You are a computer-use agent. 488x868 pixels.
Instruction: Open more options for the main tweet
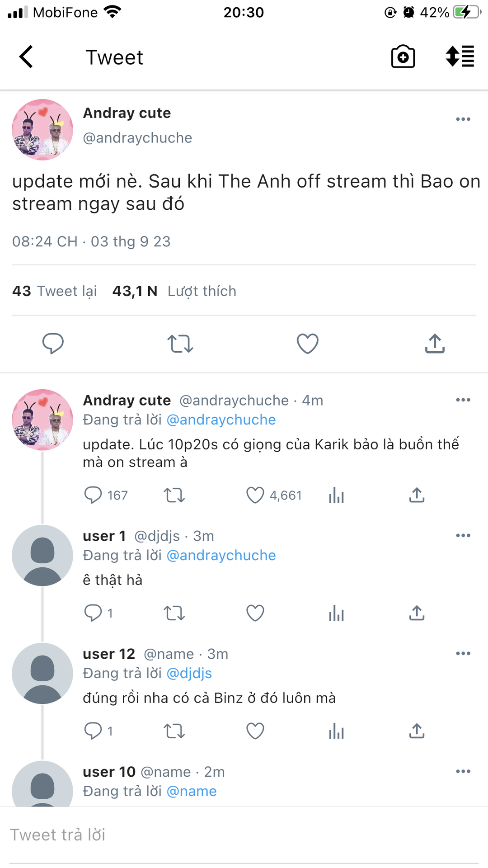point(463,119)
